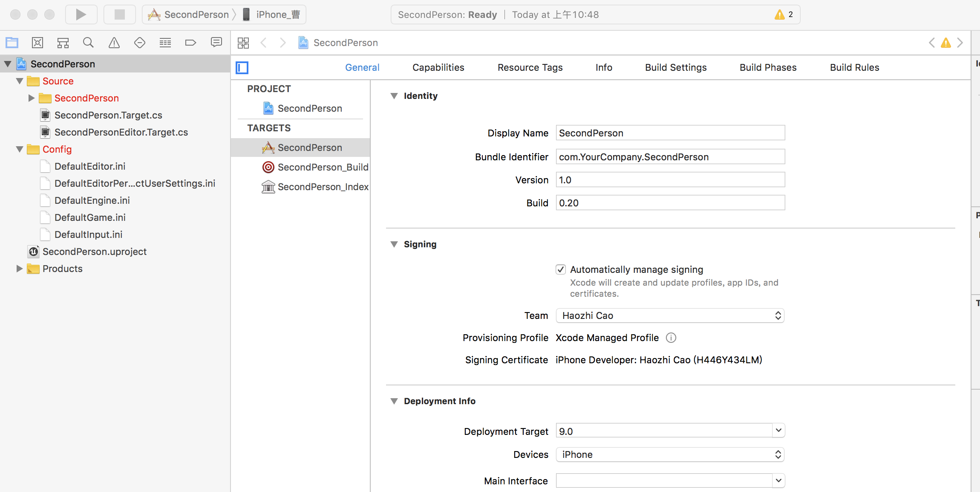The width and height of the screenshot is (980, 492).
Task: Toggle the targets list sidebar icon
Action: (x=242, y=67)
